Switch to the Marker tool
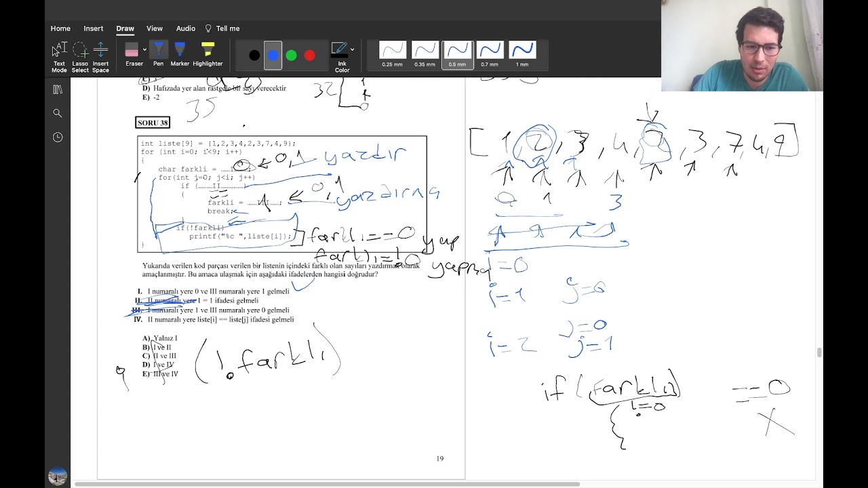 pyautogui.click(x=180, y=56)
